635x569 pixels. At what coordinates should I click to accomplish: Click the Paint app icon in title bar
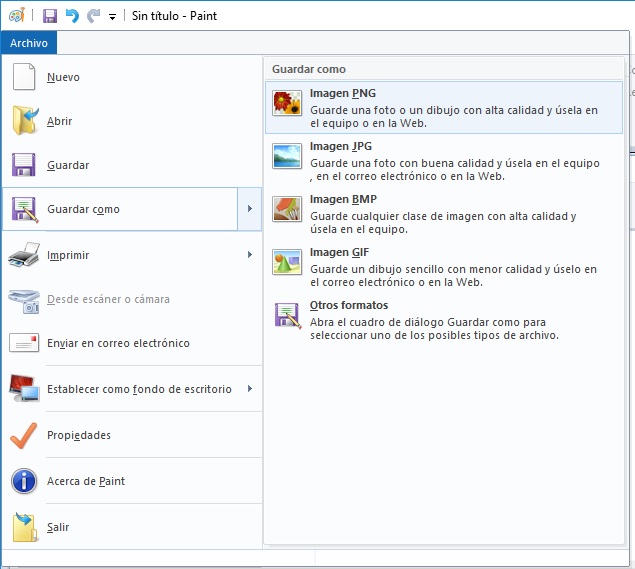point(17,16)
